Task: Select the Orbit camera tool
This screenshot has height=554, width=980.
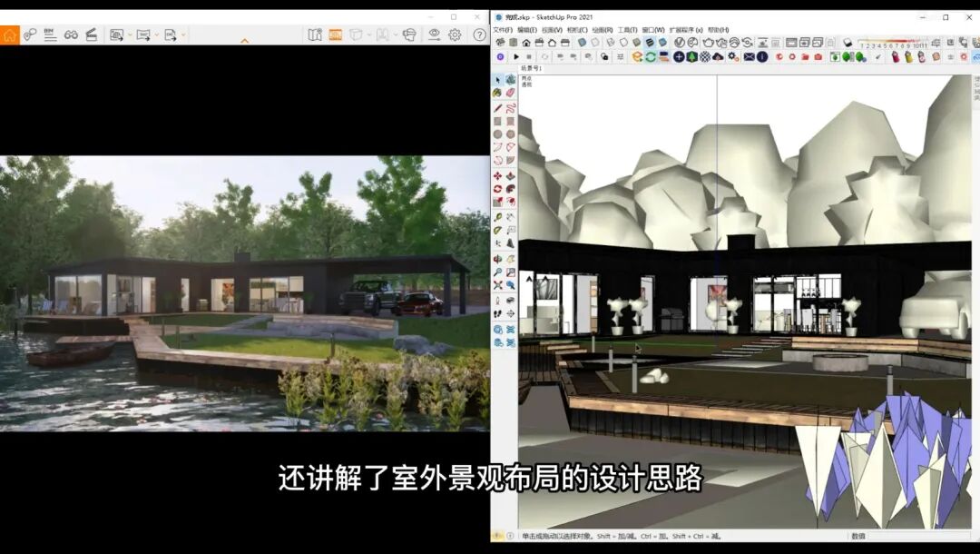Action: tap(497, 259)
